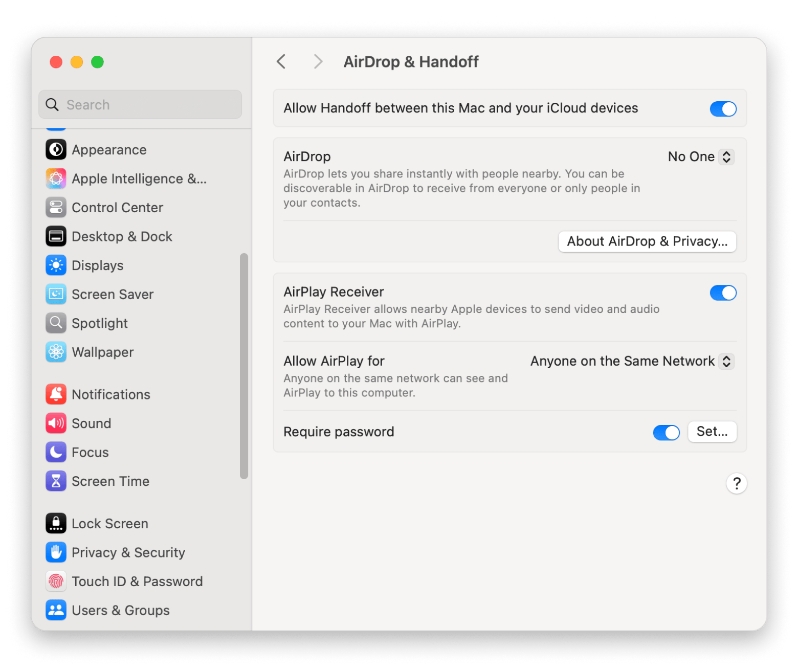The height and width of the screenshot is (672, 798).
Task: Open Notifications bell icon
Action: tap(56, 394)
